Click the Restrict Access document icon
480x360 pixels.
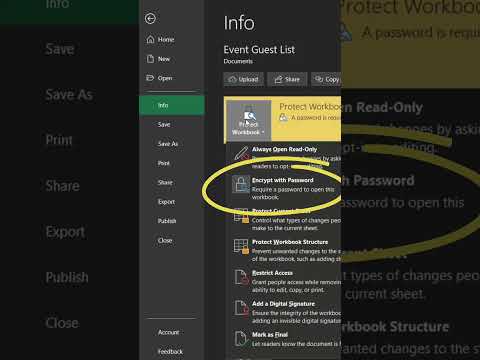(241, 277)
